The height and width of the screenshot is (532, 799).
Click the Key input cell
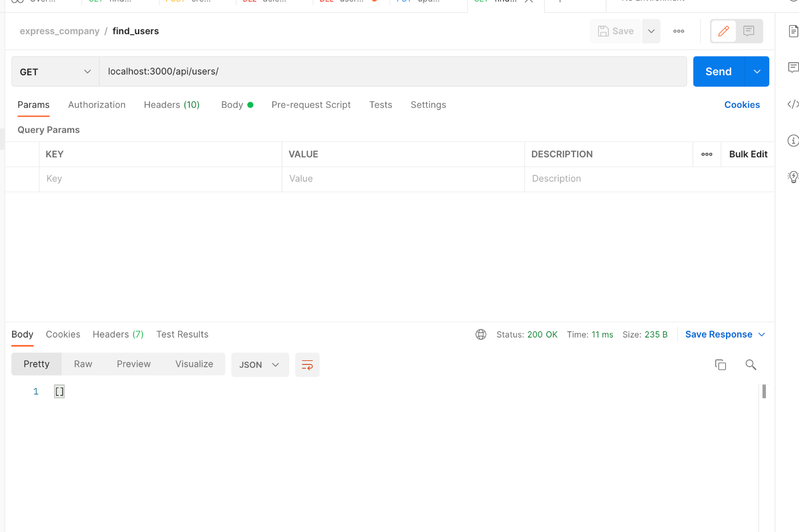coord(160,179)
